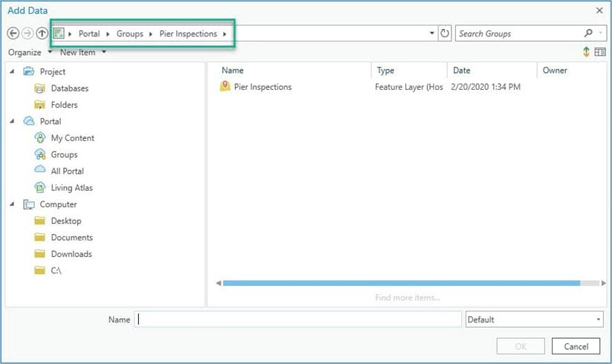Collapse the Portal tree node

coord(12,121)
